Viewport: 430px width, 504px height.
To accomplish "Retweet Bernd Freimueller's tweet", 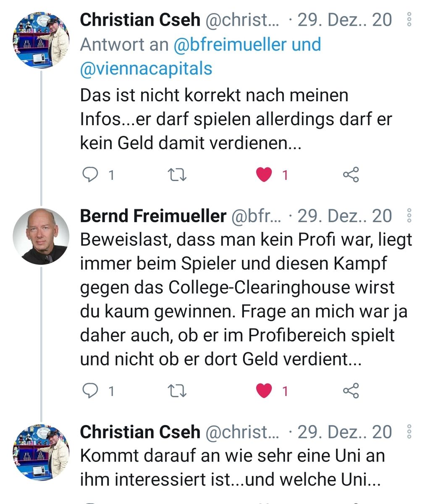I will (x=177, y=391).
